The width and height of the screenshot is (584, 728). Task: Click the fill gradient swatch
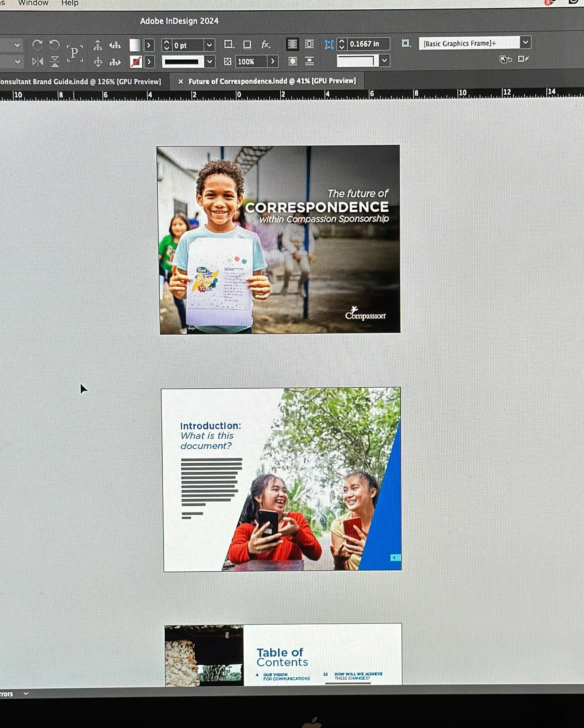click(x=135, y=45)
